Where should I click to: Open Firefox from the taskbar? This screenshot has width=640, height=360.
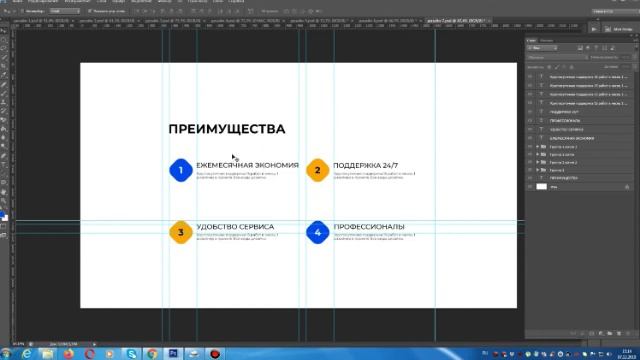click(69, 353)
